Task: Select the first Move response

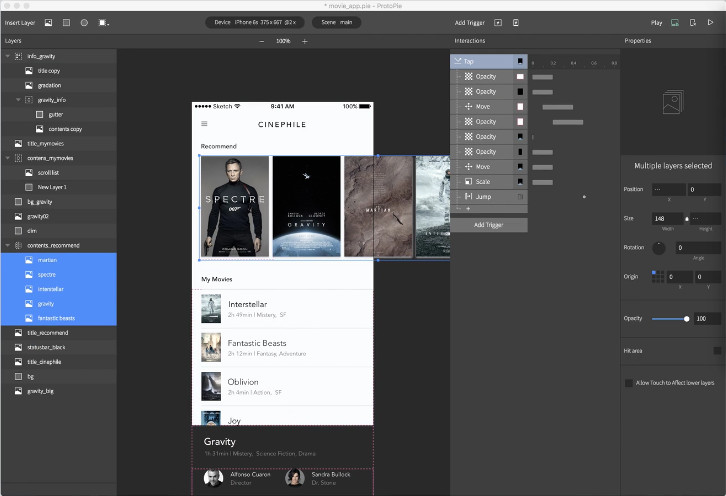Action: [x=489, y=107]
